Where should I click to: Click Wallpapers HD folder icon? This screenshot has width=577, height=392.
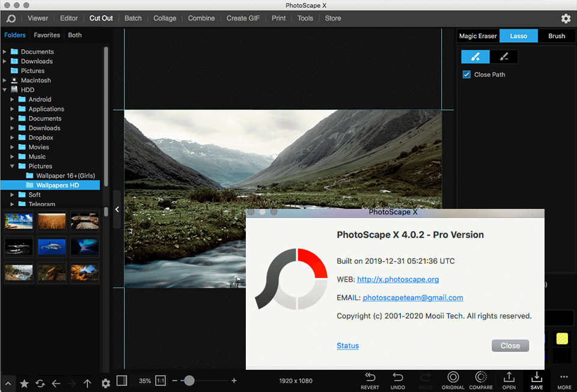coord(30,185)
